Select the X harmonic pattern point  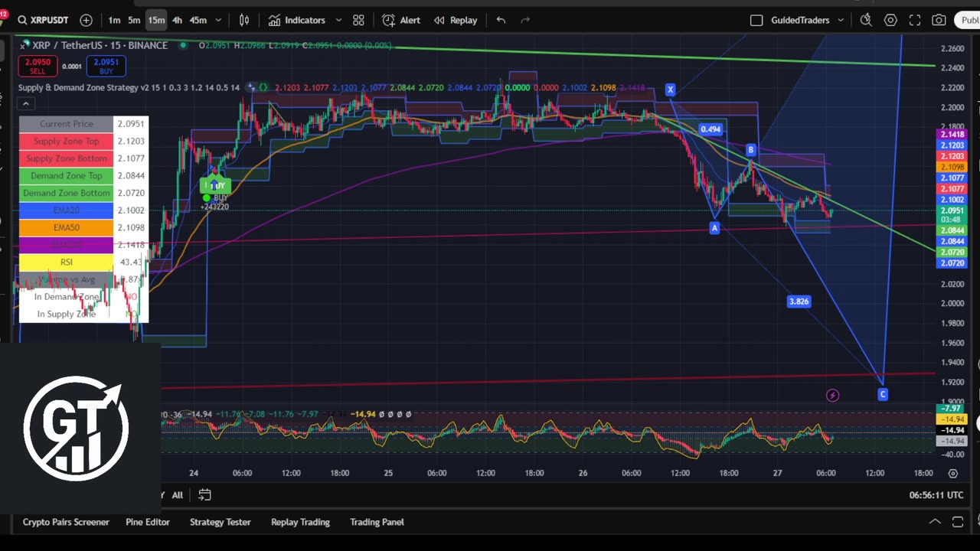[670, 90]
